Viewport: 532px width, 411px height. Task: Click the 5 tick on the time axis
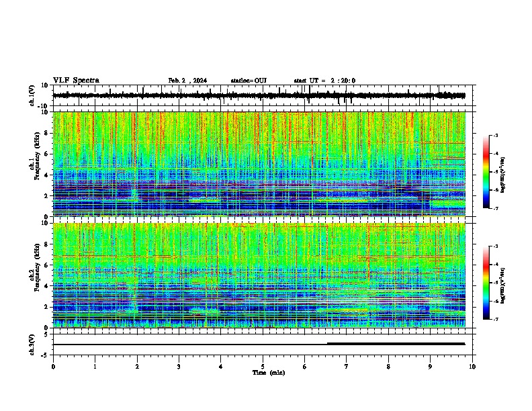coord(263,367)
